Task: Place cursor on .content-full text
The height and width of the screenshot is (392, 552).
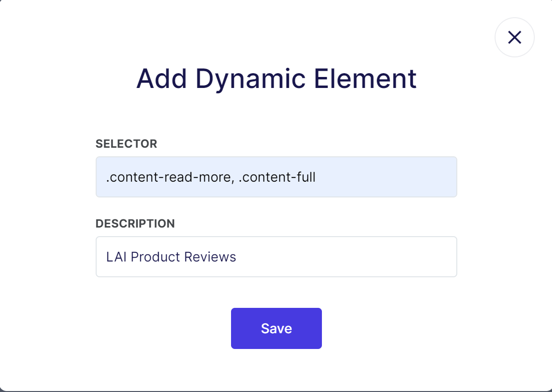Action: [276, 177]
